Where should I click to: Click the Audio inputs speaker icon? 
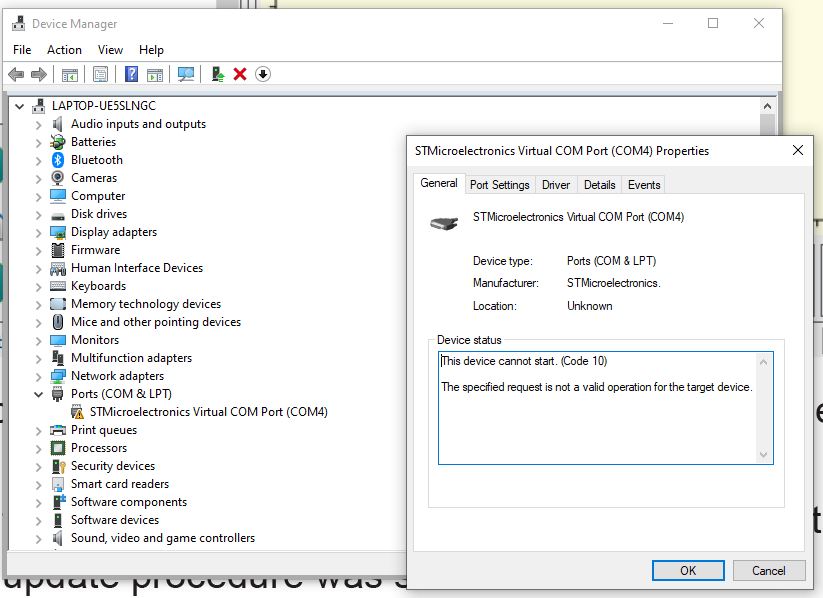(57, 124)
